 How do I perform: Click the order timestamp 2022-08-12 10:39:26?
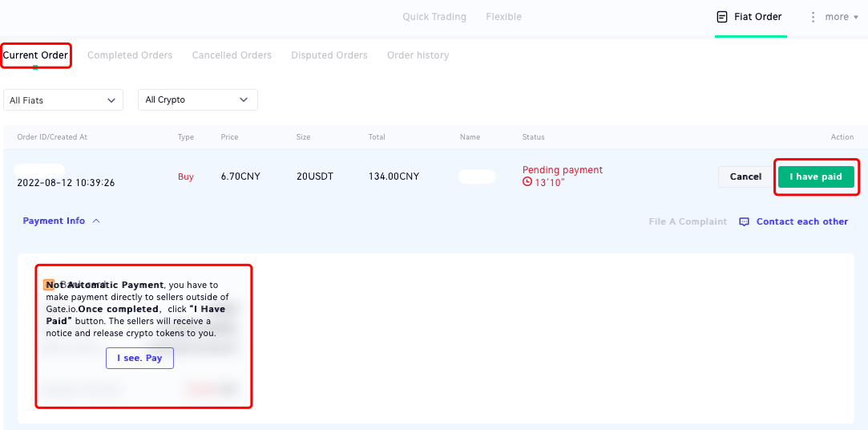66,183
